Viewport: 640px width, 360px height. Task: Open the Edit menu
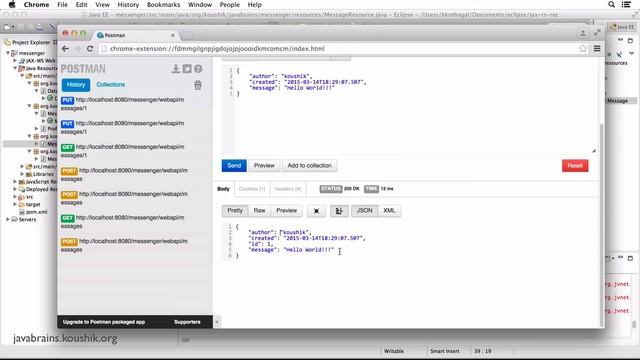[x=81, y=4]
